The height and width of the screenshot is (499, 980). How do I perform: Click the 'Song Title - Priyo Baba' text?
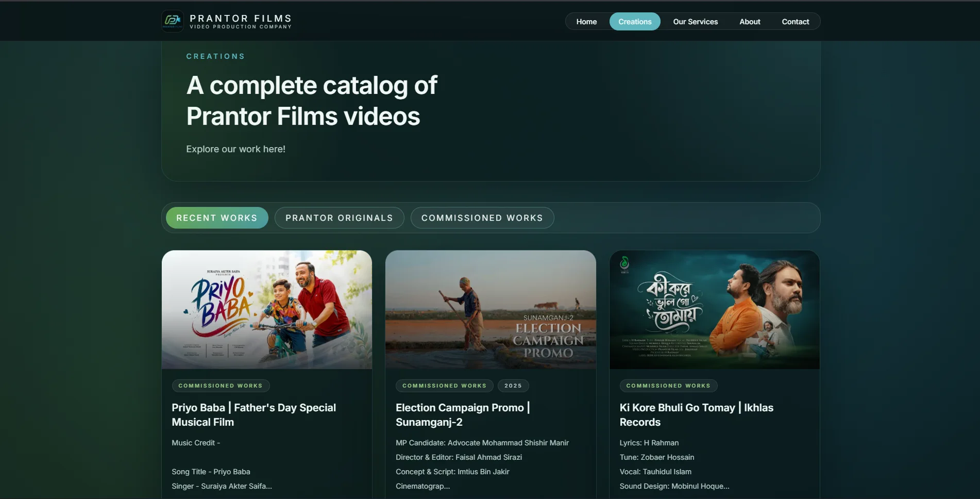(211, 472)
